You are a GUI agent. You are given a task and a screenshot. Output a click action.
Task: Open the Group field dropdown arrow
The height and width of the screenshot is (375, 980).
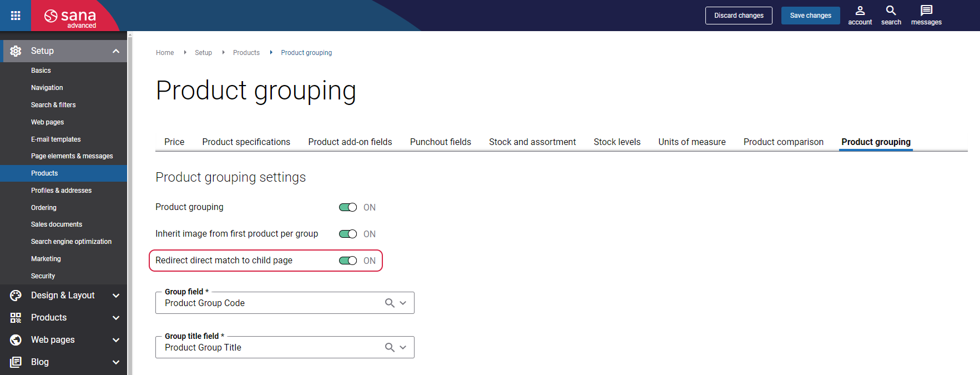(403, 303)
